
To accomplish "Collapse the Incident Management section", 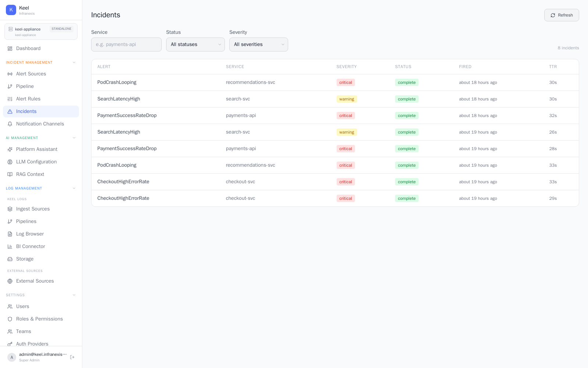I will tap(74, 63).
